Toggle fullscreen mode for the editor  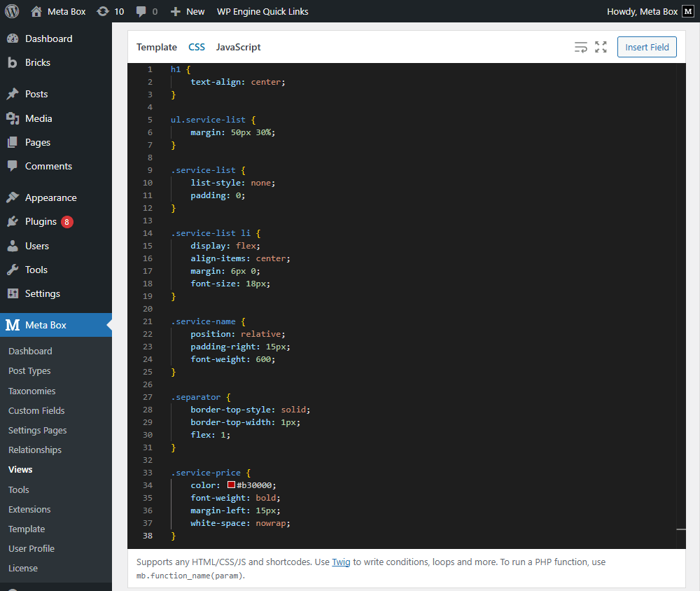click(x=601, y=47)
